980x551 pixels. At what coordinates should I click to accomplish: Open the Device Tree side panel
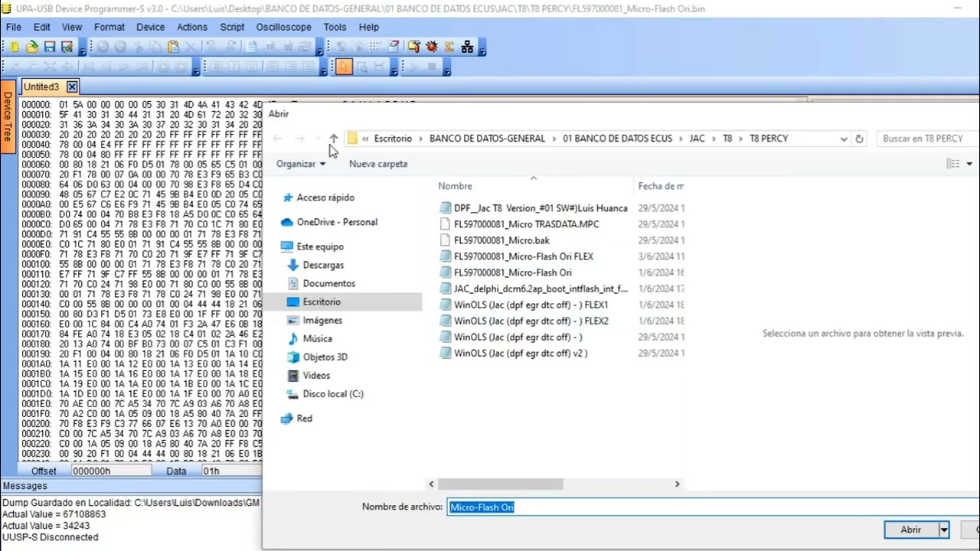tap(8, 116)
